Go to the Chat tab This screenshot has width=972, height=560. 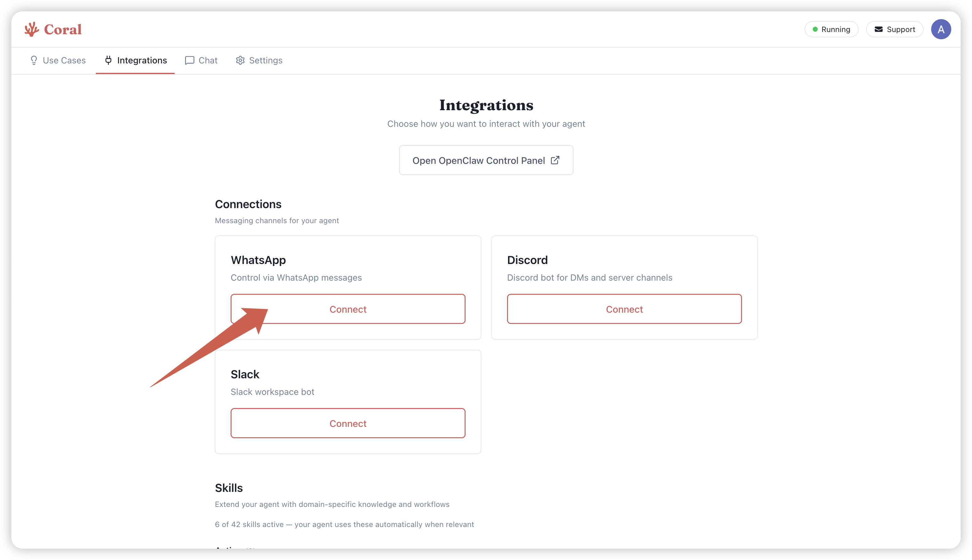pos(208,60)
